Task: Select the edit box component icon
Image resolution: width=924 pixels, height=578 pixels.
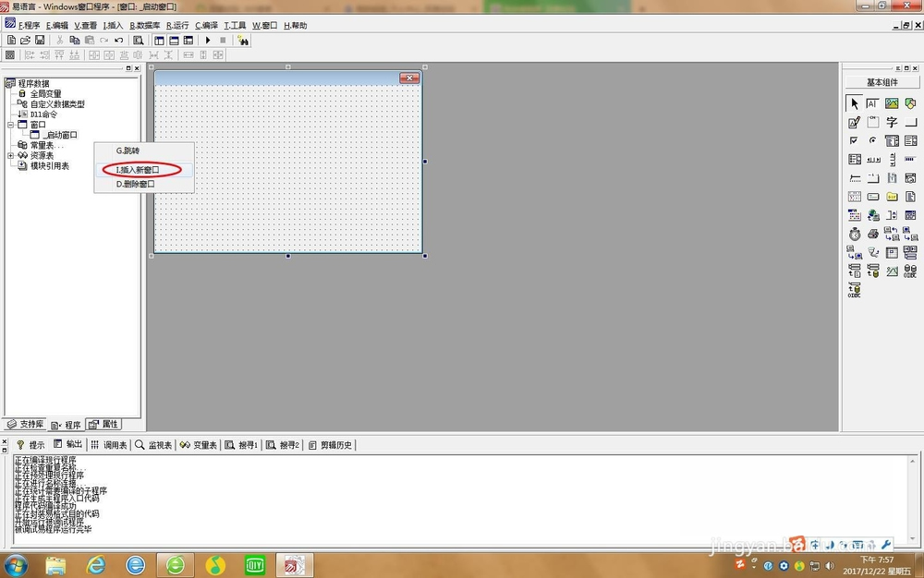Action: click(872, 103)
